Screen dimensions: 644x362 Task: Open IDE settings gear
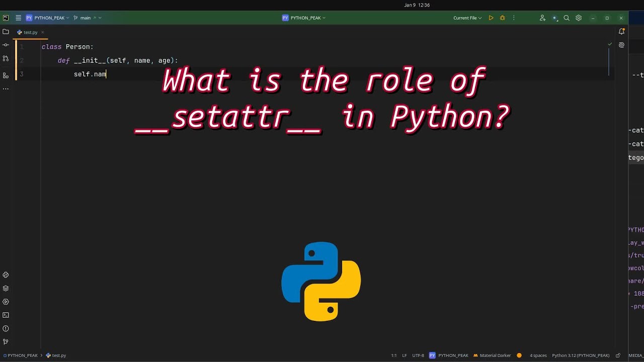click(579, 18)
